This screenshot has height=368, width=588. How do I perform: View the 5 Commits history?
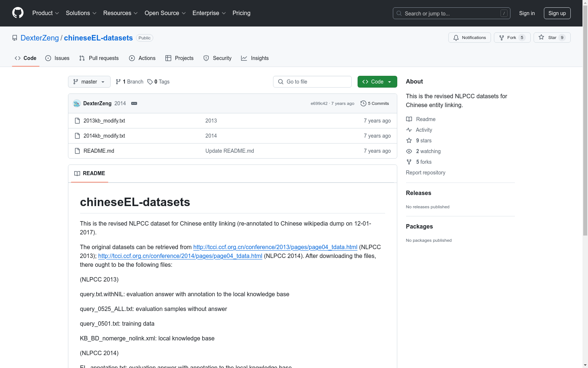tap(375, 103)
